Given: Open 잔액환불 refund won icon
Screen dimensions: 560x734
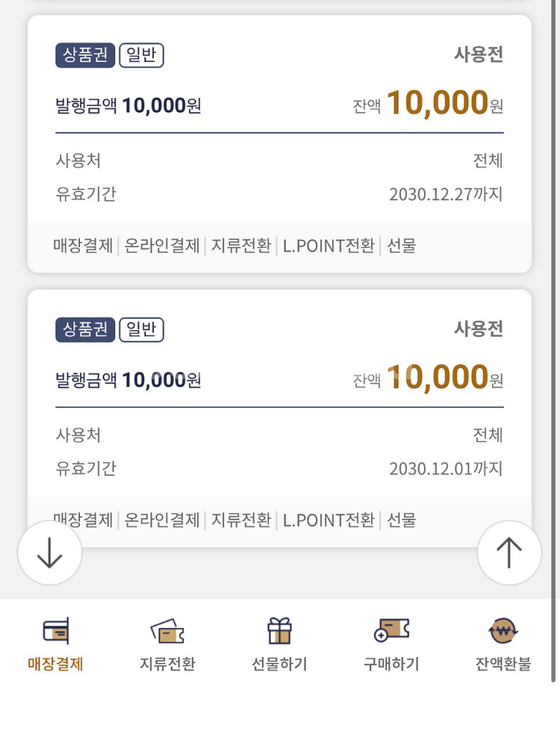Looking at the screenshot, I should (x=503, y=632).
